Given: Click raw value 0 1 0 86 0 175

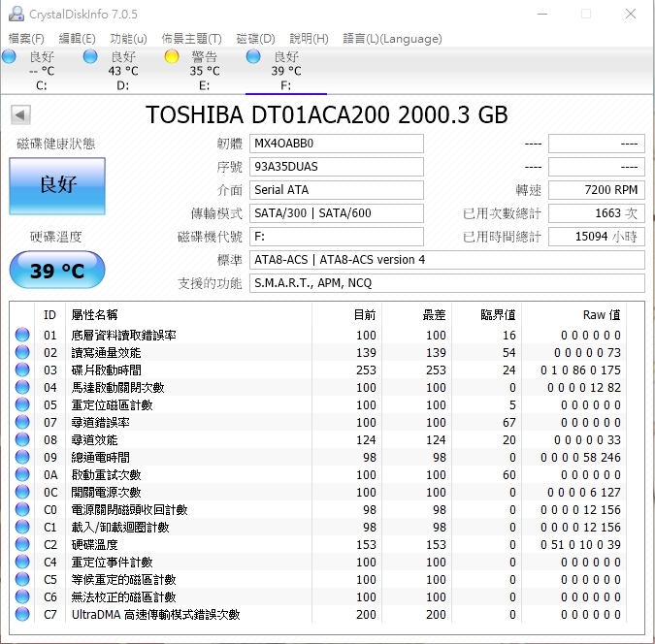Looking at the screenshot, I should 580,370.
